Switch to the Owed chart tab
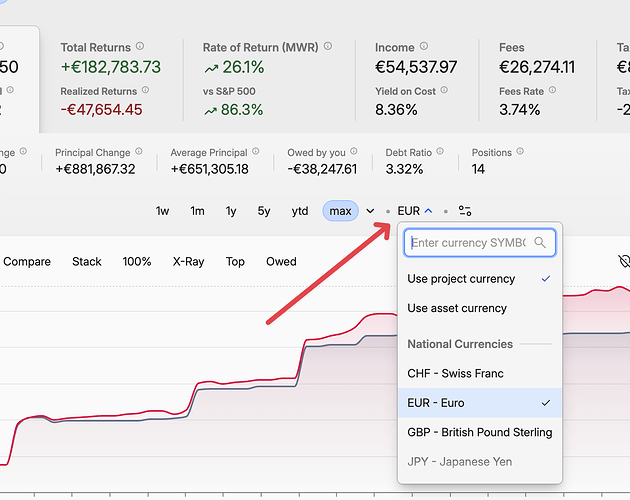 tap(281, 262)
